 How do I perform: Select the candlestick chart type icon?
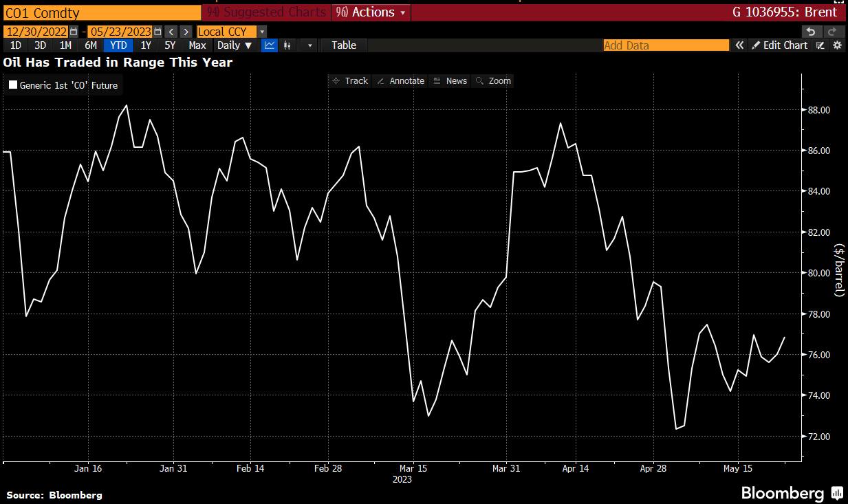click(x=287, y=45)
